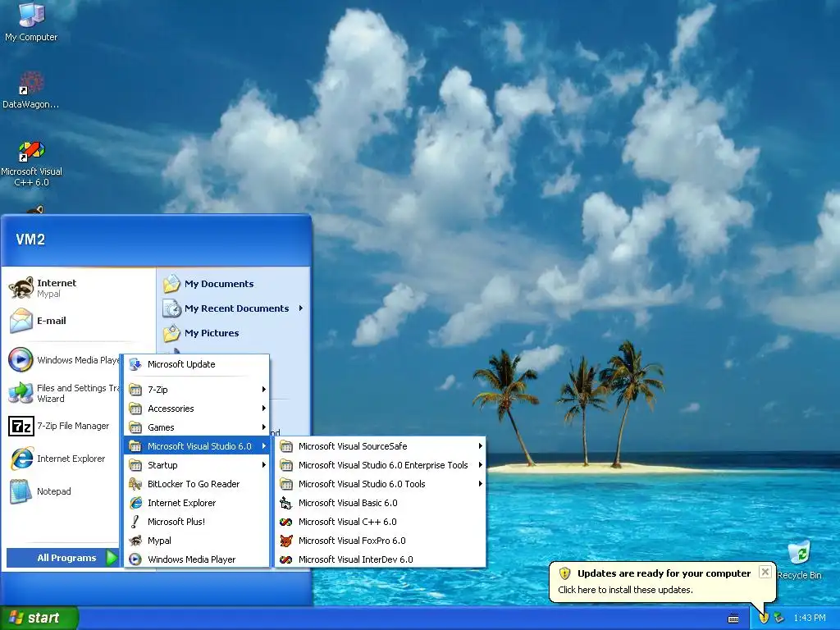Click the on-screen keyboard taskbar icon
840x630 pixels.
pos(733,619)
